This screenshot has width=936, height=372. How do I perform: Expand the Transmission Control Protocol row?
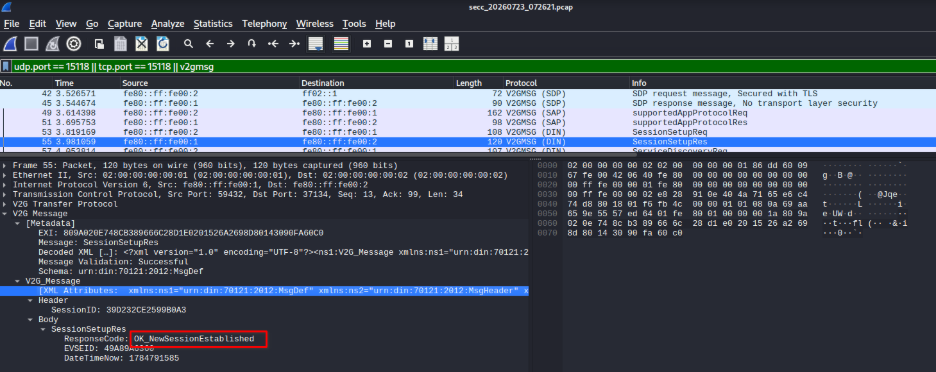(5, 194)
